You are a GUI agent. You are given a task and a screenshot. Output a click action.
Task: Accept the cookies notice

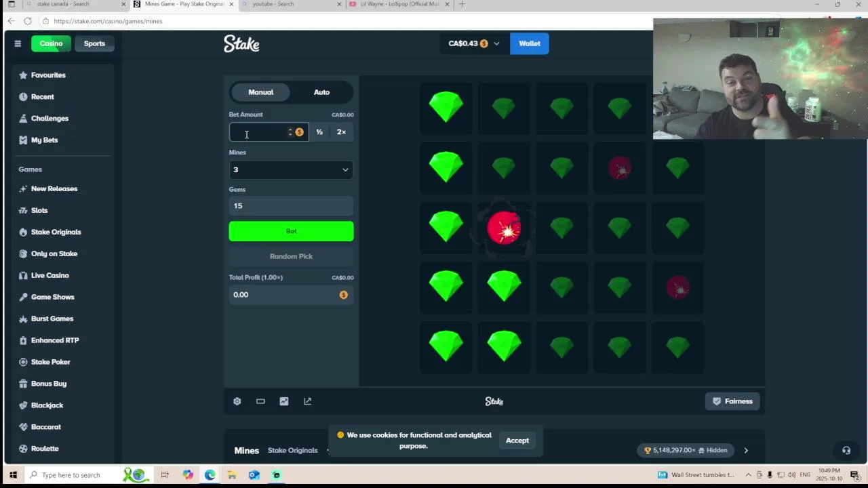[517, 441]
